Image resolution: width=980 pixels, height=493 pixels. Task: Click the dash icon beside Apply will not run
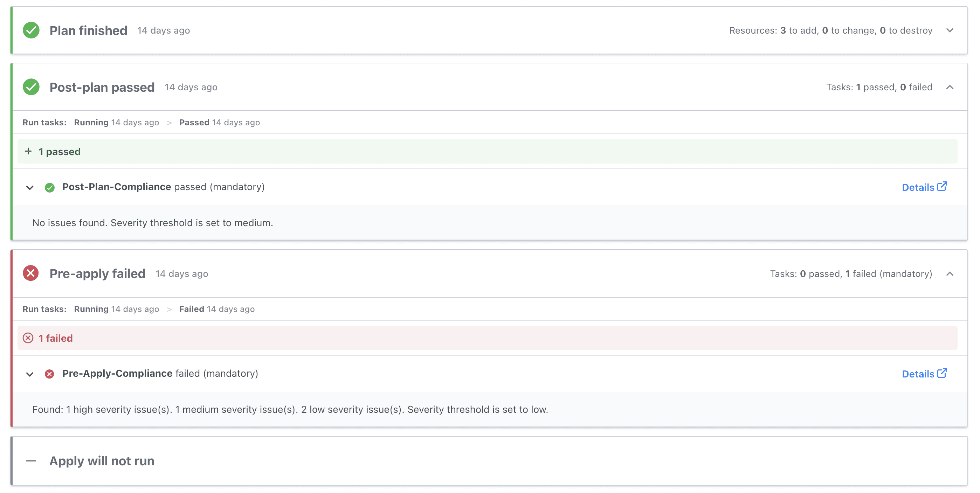31,461
